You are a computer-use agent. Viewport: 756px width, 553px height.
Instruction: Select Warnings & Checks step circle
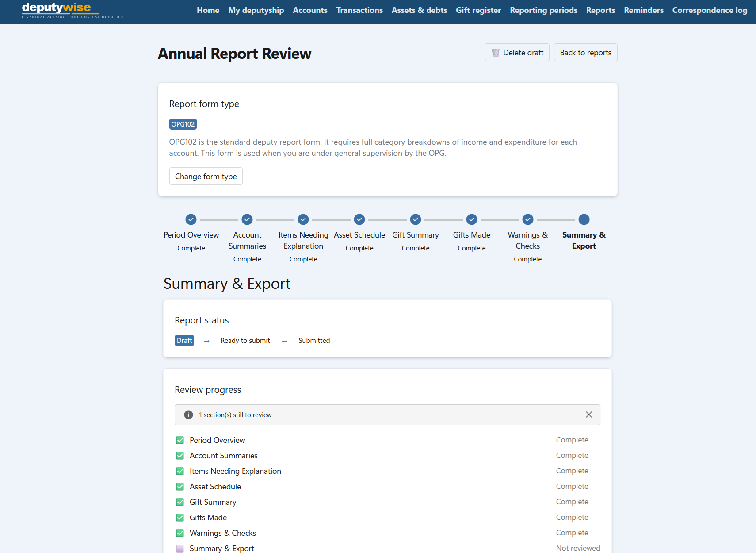click(x=528, y=219)
